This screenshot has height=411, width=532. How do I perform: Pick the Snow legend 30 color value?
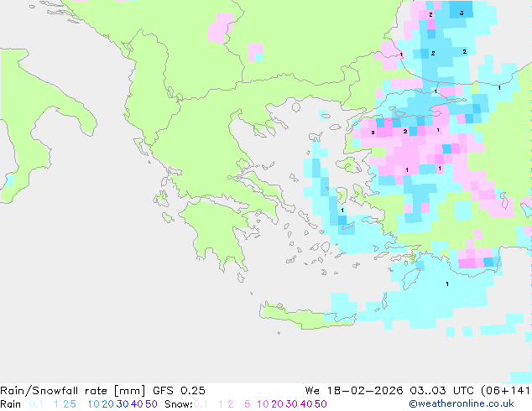click(x=292, y=404)
